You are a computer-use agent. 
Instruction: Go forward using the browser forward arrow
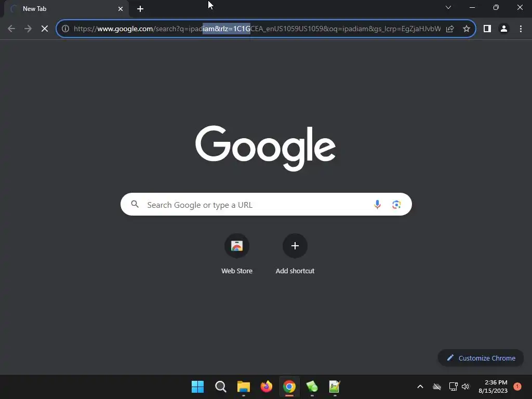[x=28, y=29]
